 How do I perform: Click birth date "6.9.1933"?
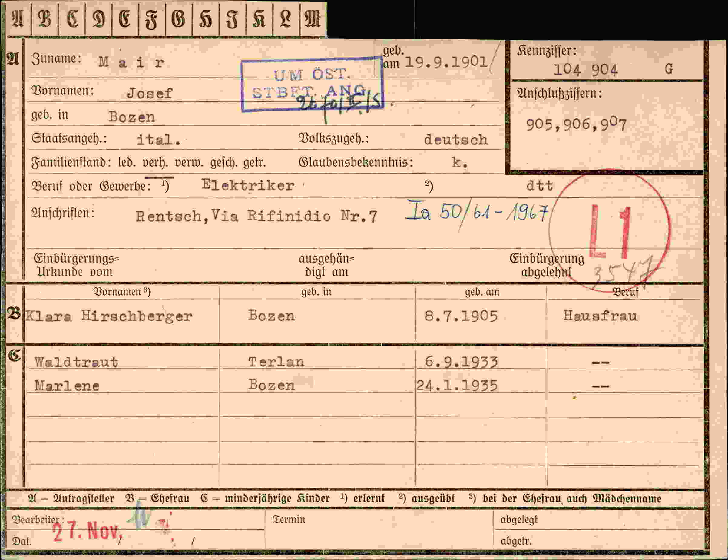point(461,362)
